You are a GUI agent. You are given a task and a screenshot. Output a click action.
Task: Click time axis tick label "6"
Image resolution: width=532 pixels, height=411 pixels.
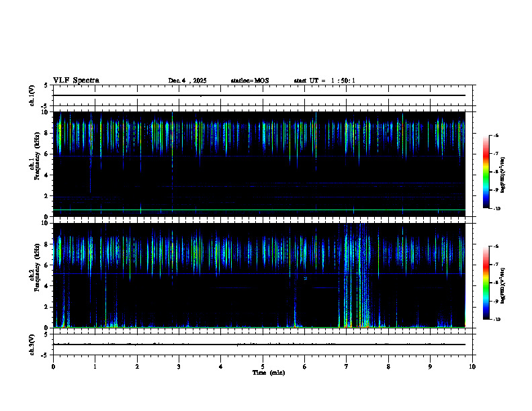(305, 367)
